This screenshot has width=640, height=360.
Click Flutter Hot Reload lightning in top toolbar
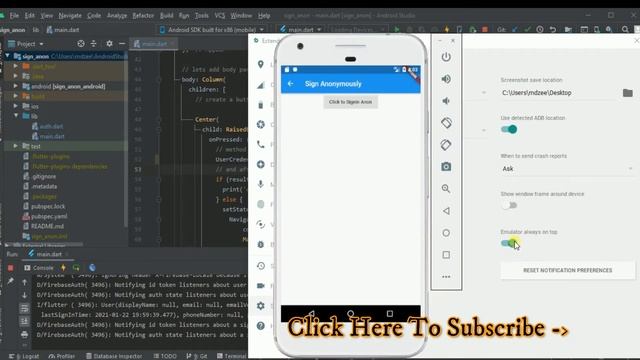[447, 29]
